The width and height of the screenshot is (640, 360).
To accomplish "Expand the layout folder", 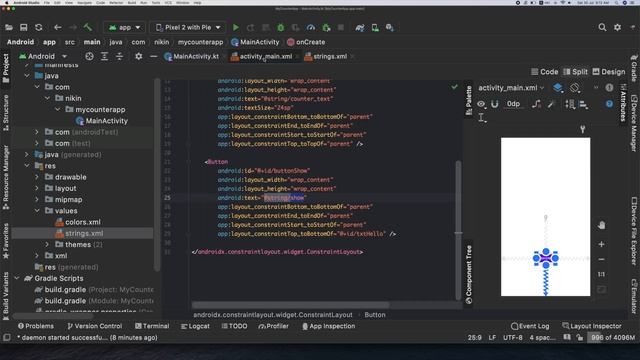I will click(37, 188).
